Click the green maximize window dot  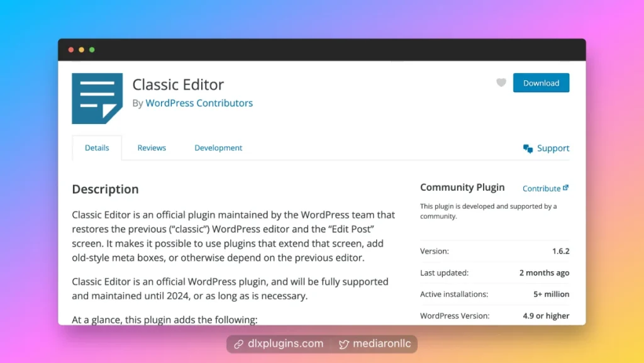tap(92, 50)
